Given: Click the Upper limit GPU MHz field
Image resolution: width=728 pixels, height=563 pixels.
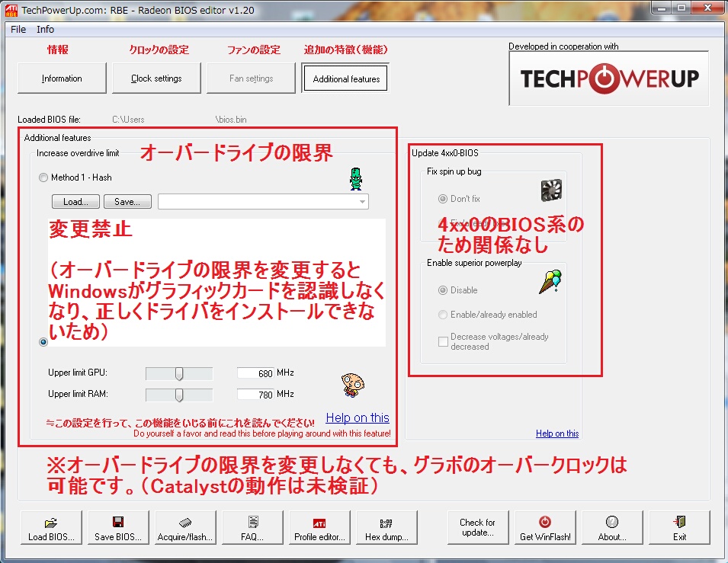Looking at the screenshot, I should 255,373.
